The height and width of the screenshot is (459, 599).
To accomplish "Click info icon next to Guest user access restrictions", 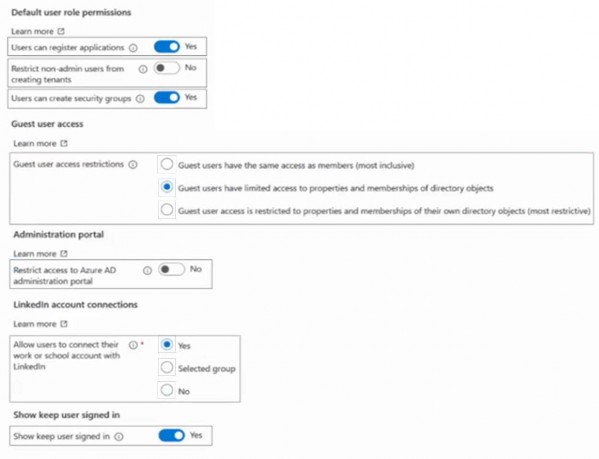I will coord(133,165).
